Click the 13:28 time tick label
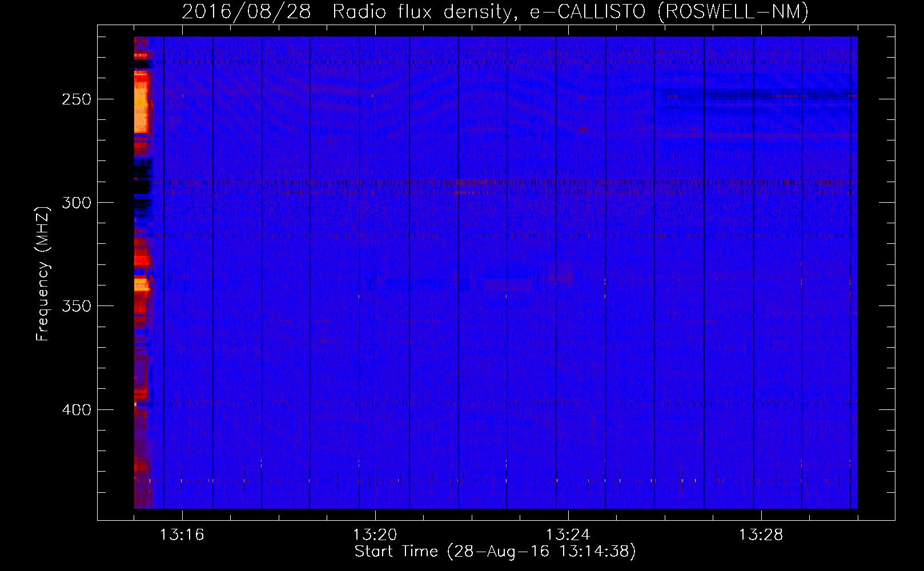The height and width of the screenshot is (571, 924). point(761,535)
